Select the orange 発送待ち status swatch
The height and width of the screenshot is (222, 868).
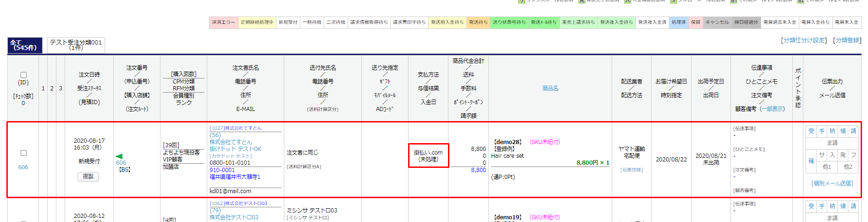[x=478, y=22]
